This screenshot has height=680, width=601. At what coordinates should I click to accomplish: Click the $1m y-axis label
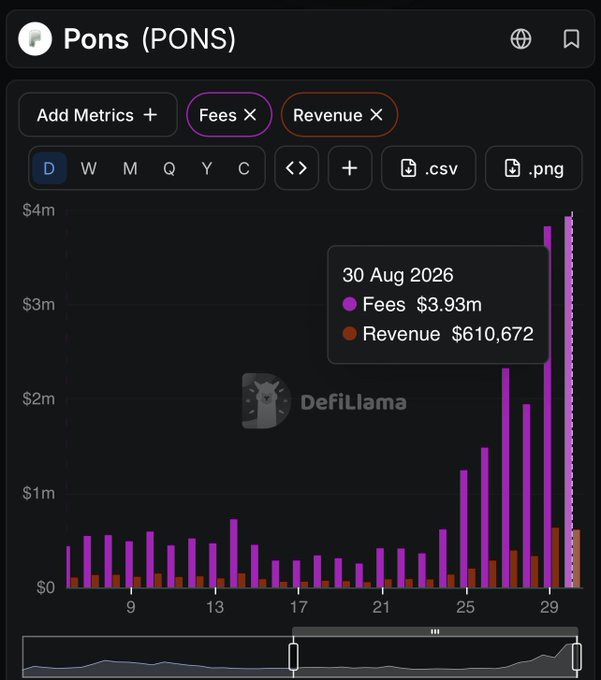pos(39,493)
